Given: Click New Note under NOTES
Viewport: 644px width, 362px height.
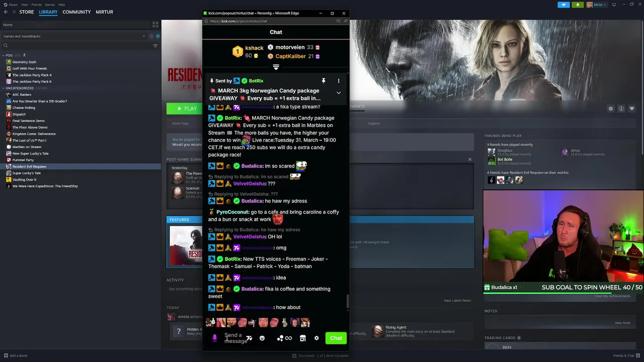Looking at the screenshot, I should tap(622, 323).
